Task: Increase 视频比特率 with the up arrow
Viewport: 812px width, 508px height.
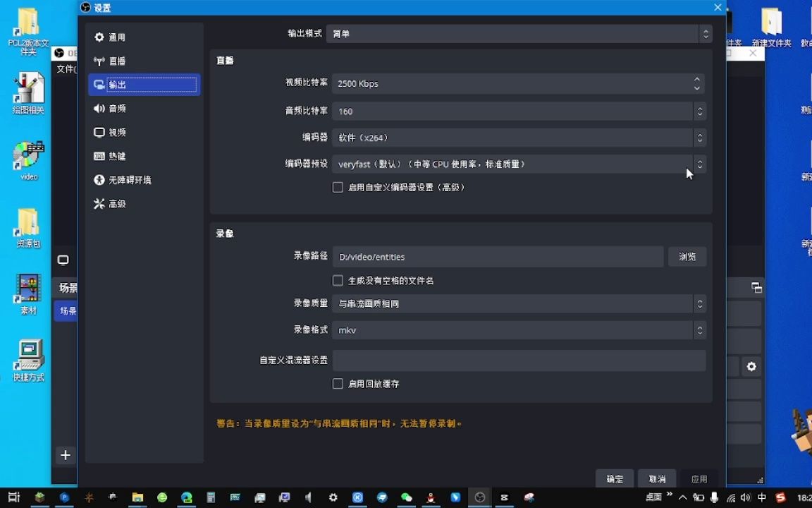Action: click(x=697, y=79)
